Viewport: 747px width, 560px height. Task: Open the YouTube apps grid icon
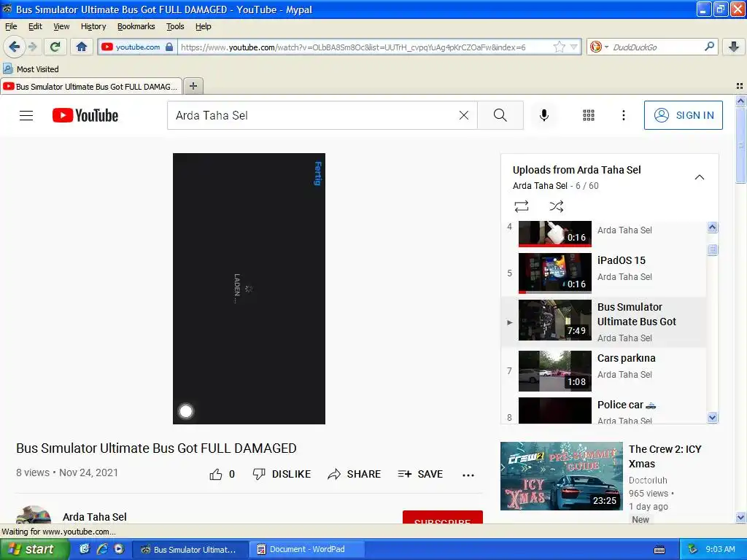coord(589,115)
